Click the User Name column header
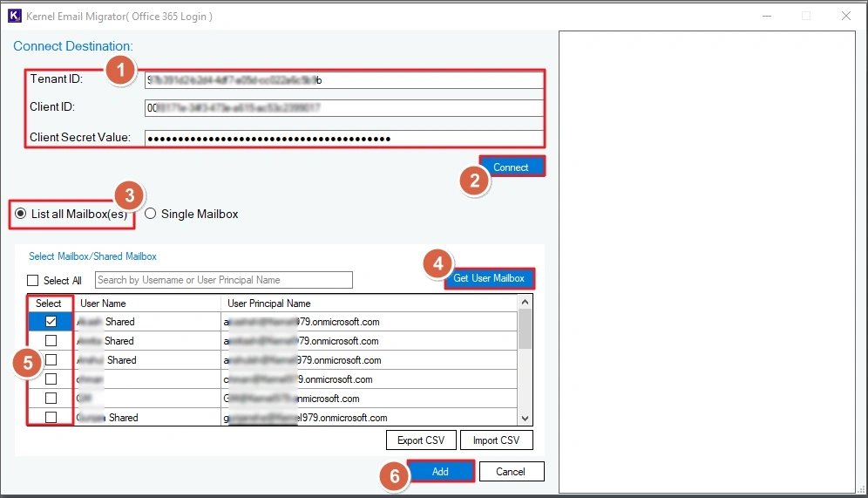The height and width of the screenshot is (498, 868). [146, 303]
